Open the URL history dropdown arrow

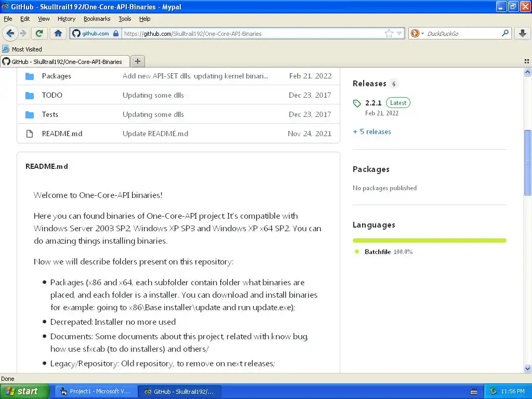(x=400, y=33)
